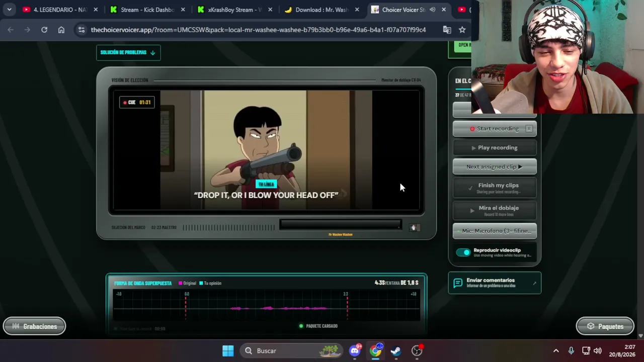Play the recording
The height and width of the screenshot is (362, 644).
tap(495, 148)
